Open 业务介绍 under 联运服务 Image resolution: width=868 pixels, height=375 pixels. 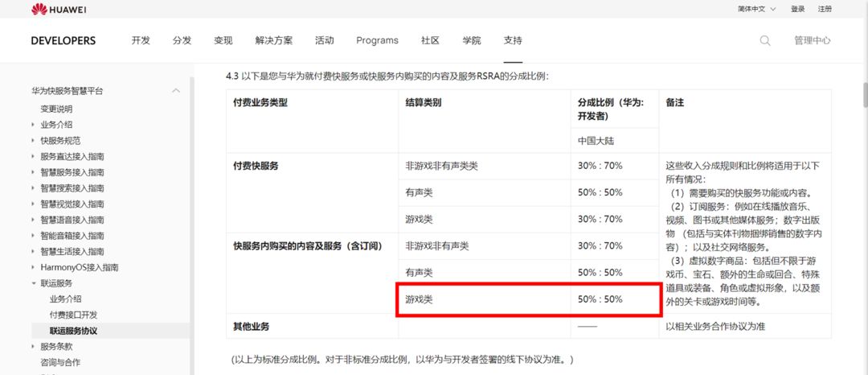tap(65, 299)
